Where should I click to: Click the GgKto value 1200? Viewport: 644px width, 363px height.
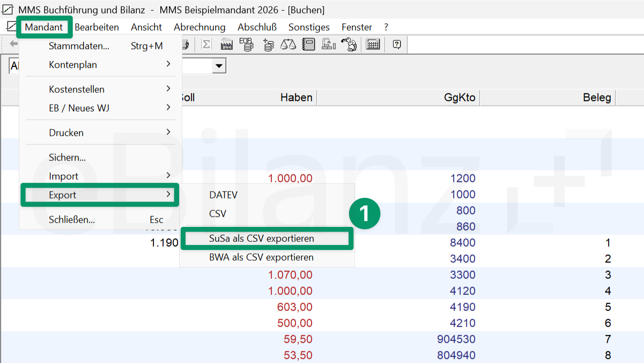tap(463, 179)
